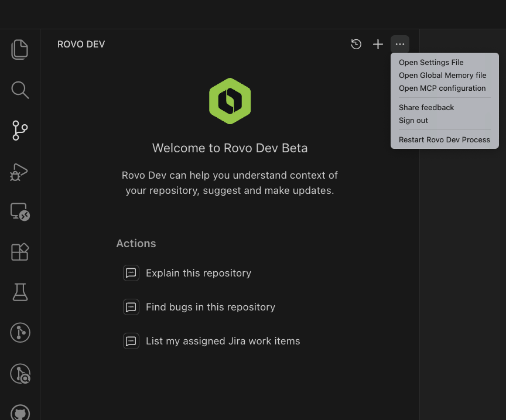Open the circled git graph icon
This screenshot has height=420, width=506.
click(20, 333)
